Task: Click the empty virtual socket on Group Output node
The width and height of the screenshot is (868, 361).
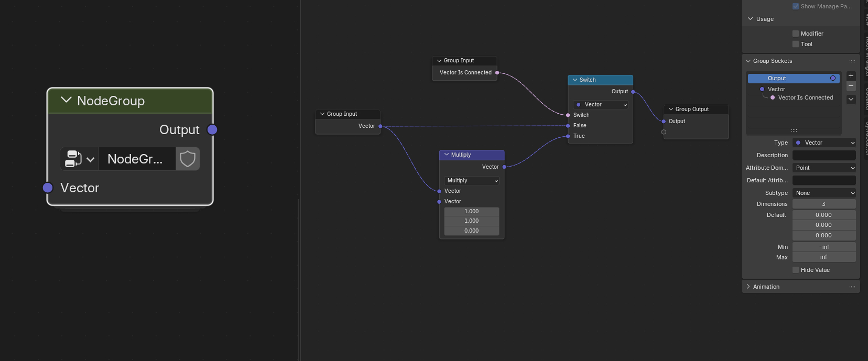Action: tap(664, 132)
